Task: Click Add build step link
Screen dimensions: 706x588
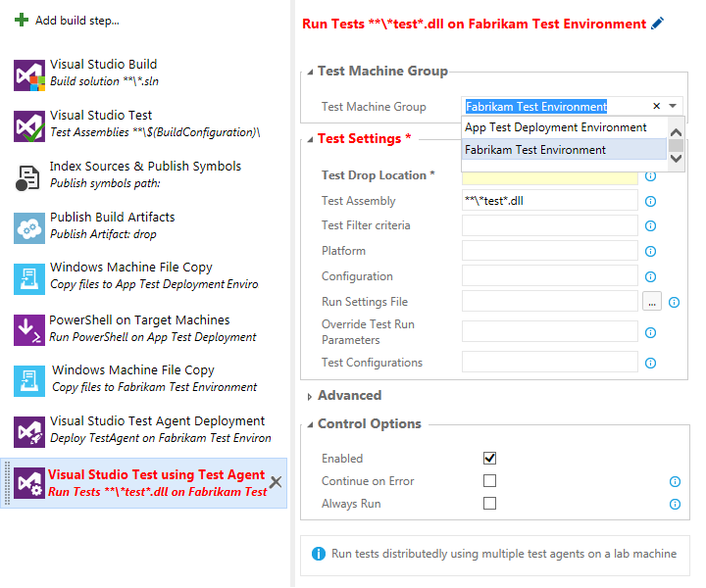Action: click(x=77, y=21)
